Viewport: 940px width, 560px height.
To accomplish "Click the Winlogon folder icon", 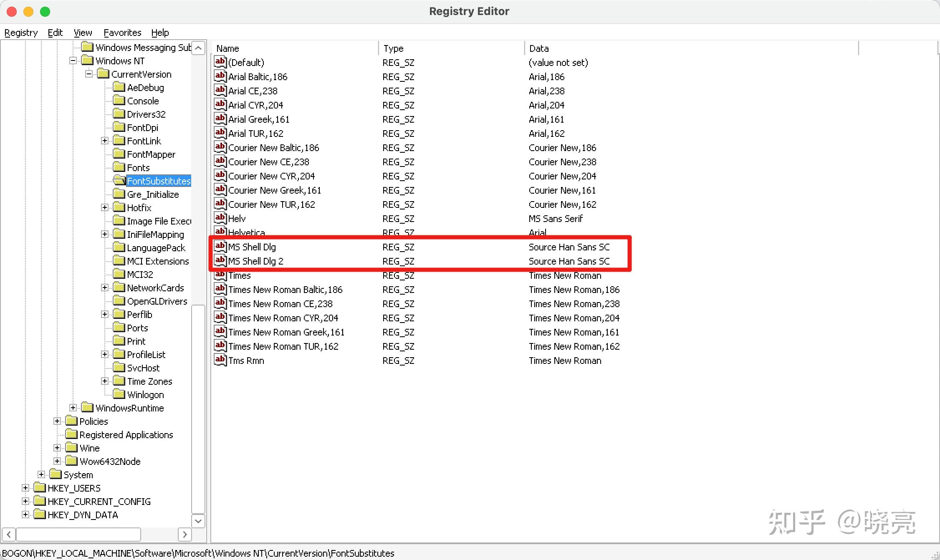I will coord(119,394).
